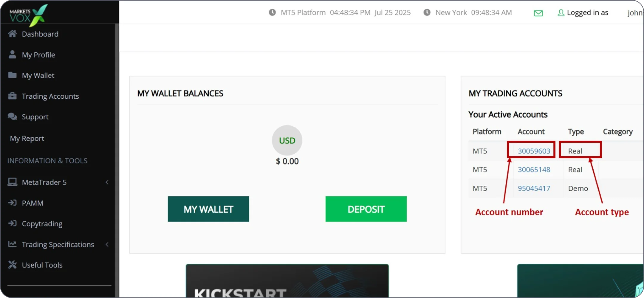
Task: Select Copytrading in the sidebar
Action: (x=42, y=223)
